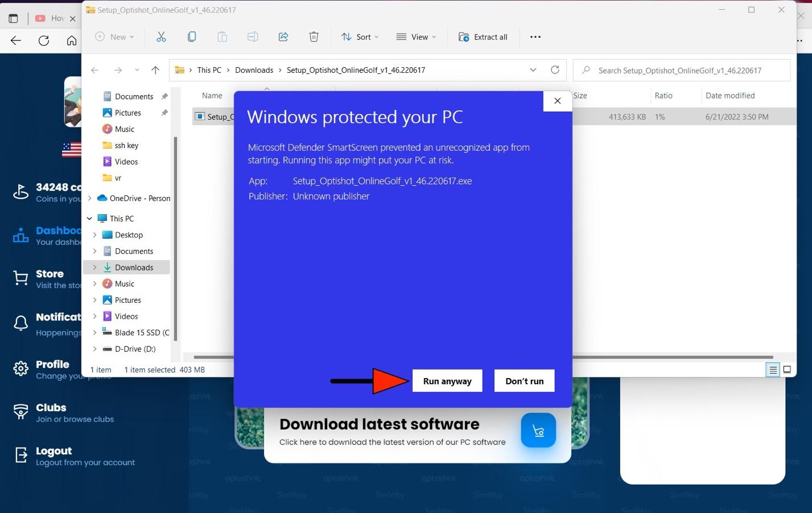The width and height of the screenshot is (812, 513).
Task: Open browser tab actions menu icon
Action: coord(13,18)
